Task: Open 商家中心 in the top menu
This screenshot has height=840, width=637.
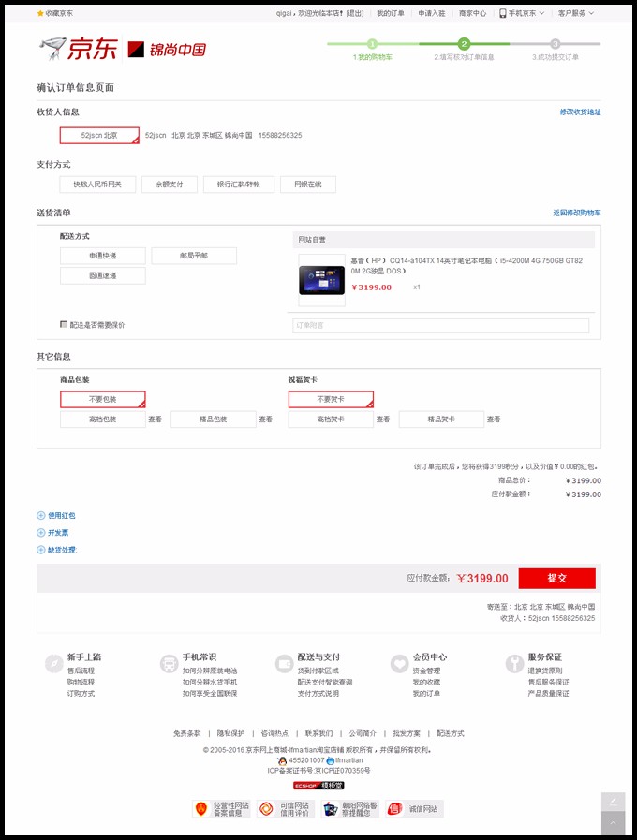Action: coord(472,13)
